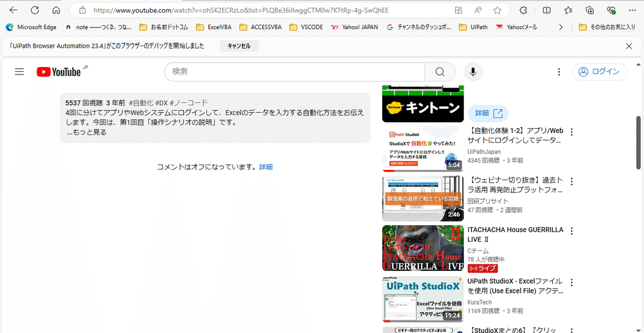
Task: Open the collections icon
Action: [590, 10]
